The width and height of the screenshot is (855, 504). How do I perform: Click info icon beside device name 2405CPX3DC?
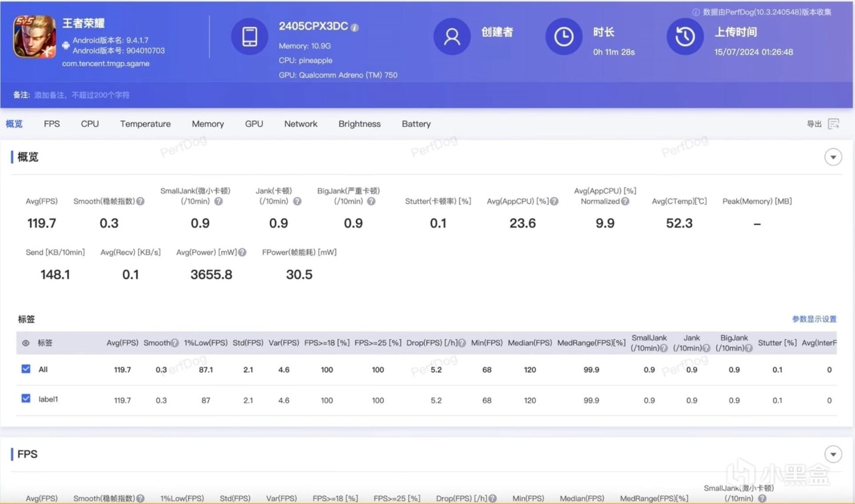click(355, 27)
